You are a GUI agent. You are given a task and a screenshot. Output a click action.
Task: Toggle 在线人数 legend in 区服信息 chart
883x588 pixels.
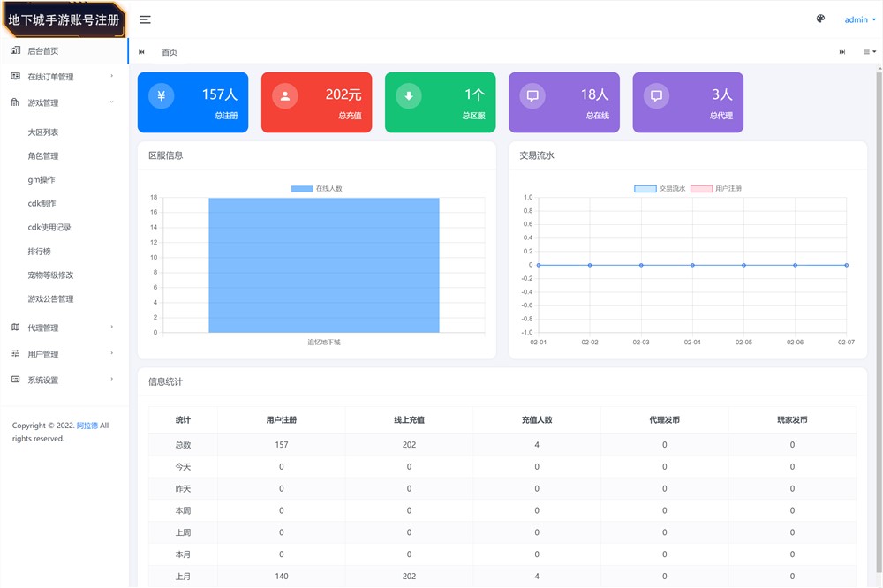(316, 189)
